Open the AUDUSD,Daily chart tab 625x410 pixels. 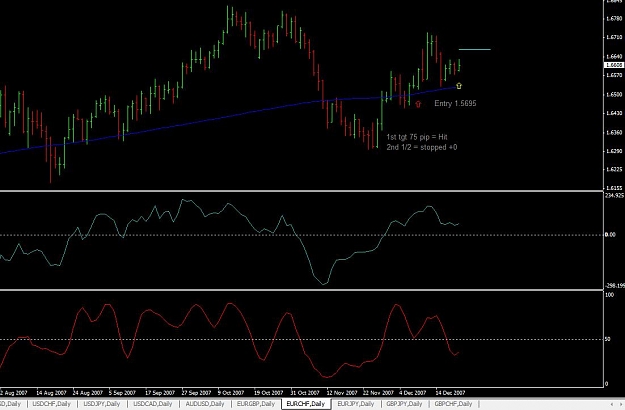(x=205, y=404)
